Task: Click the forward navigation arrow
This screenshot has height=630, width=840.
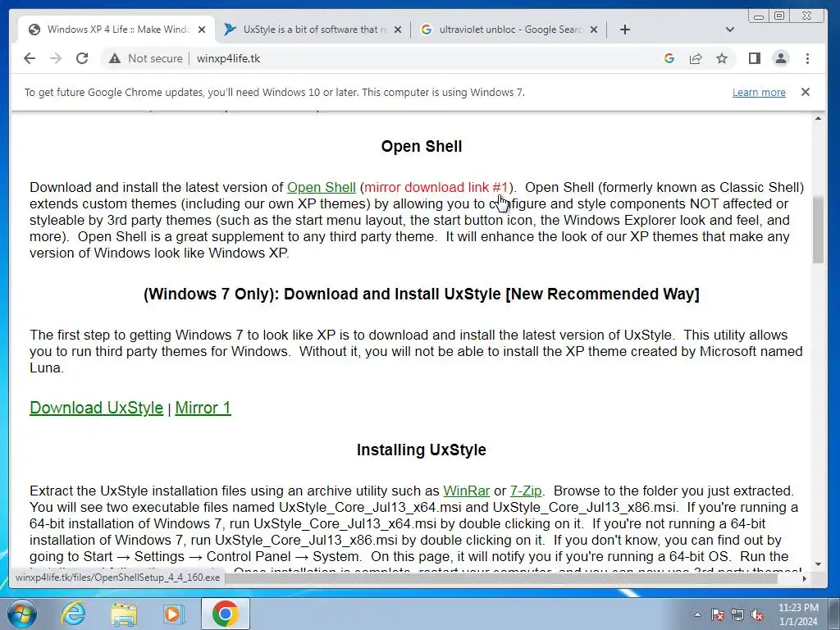Action: click(56, 58)
